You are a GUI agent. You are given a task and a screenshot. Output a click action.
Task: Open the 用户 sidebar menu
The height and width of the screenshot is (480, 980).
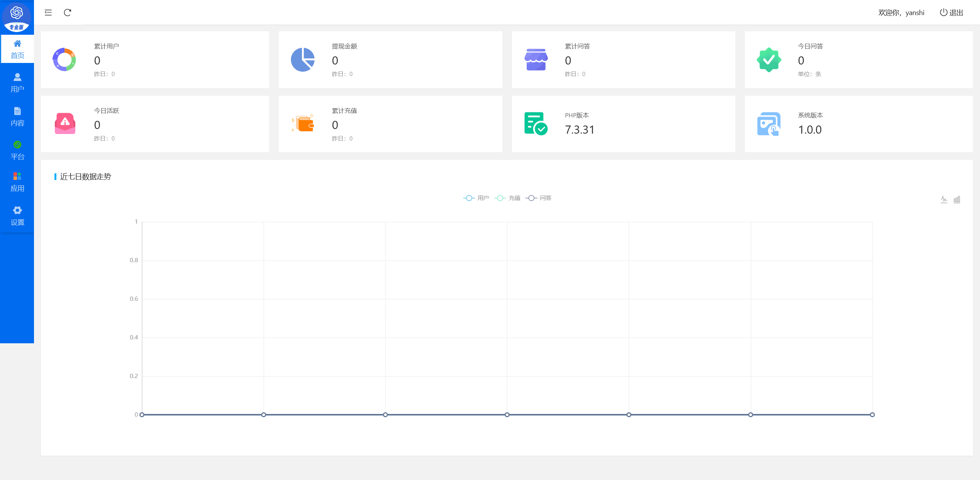click(17, 83)
